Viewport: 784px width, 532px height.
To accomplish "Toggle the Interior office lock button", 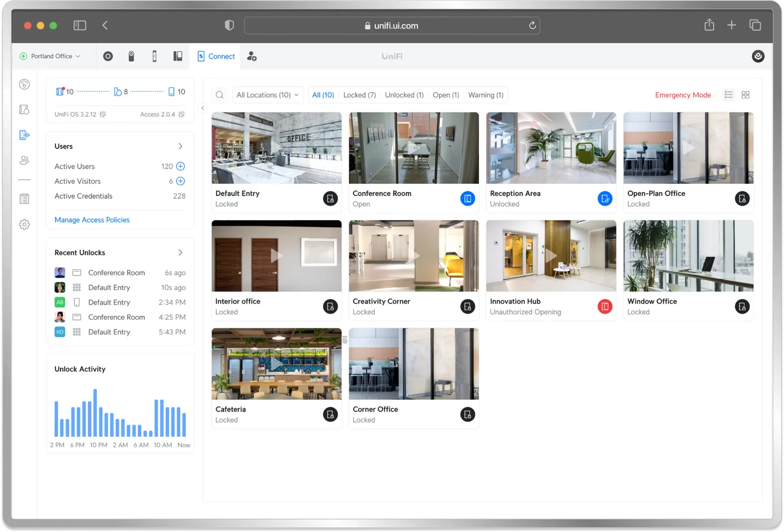I will [x=330, y=306].
